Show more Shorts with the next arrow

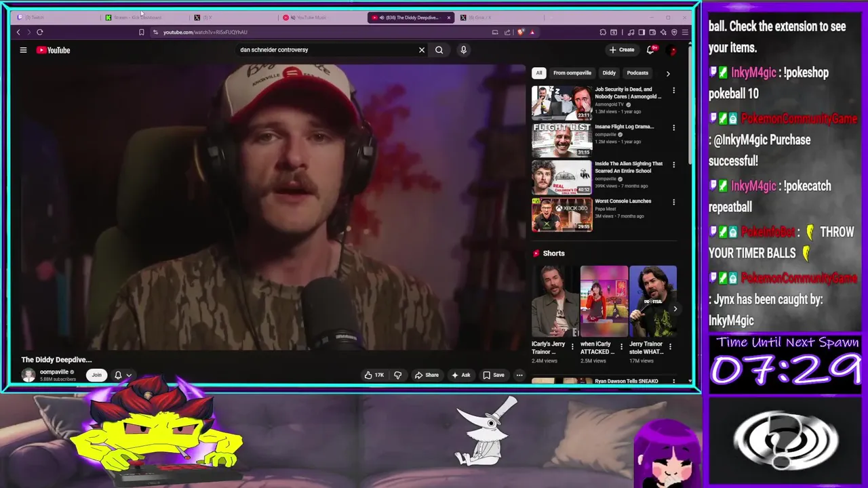tap(675, 308)
